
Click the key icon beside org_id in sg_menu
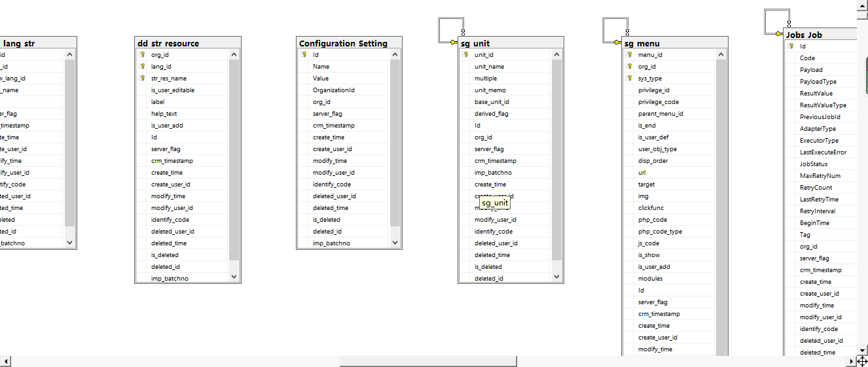click(629, 67)
